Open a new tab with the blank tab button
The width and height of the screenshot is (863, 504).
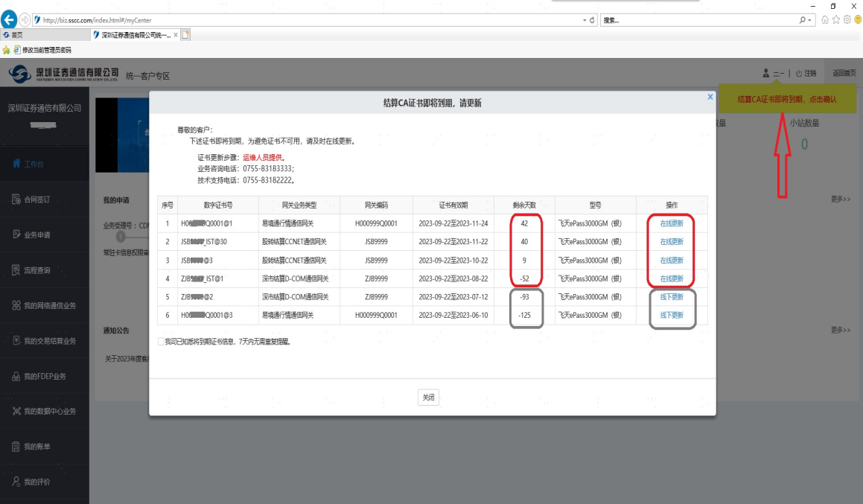tap(185, 35)
